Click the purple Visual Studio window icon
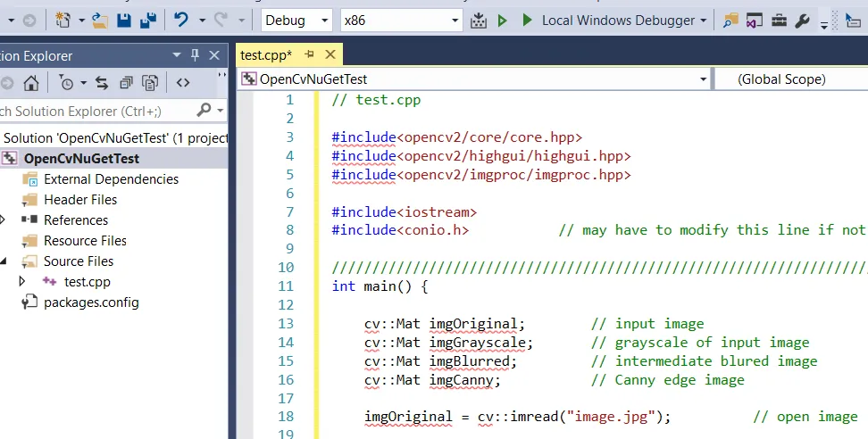 coord(755,21)
